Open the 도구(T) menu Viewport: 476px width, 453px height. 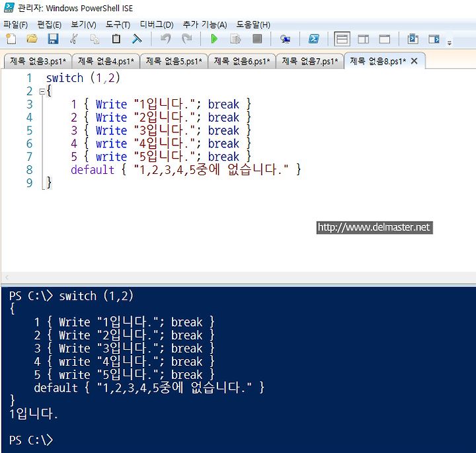118,24
